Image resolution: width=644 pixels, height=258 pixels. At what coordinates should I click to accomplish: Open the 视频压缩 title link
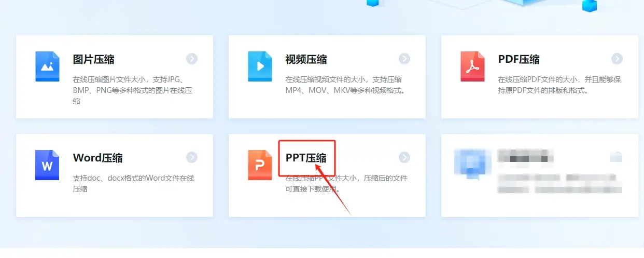pos(306,59)
